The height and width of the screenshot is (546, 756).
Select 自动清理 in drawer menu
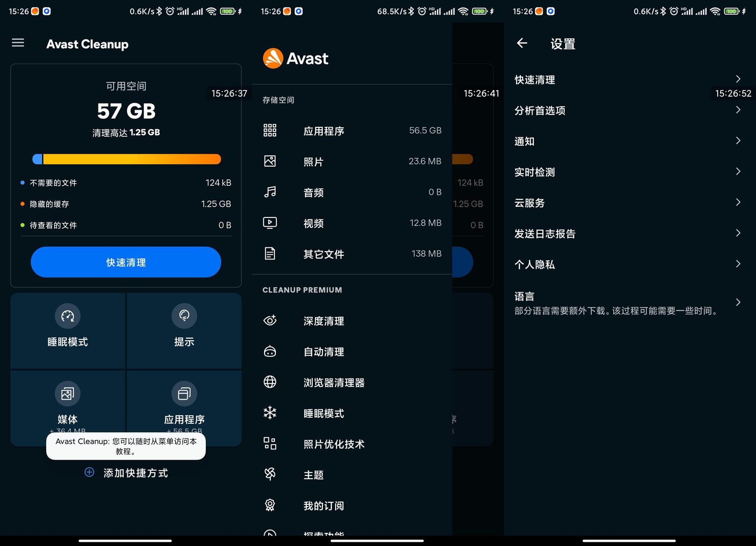(x=352, y=351)
